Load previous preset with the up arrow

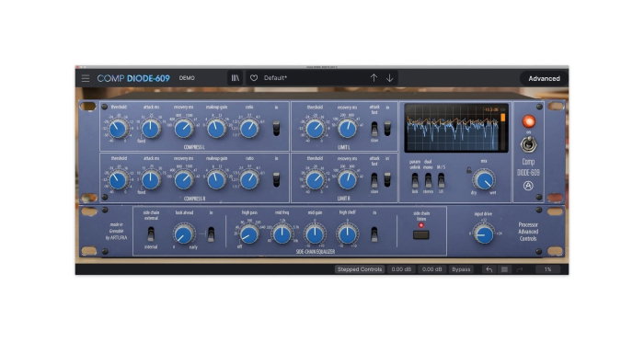(374, 78)
